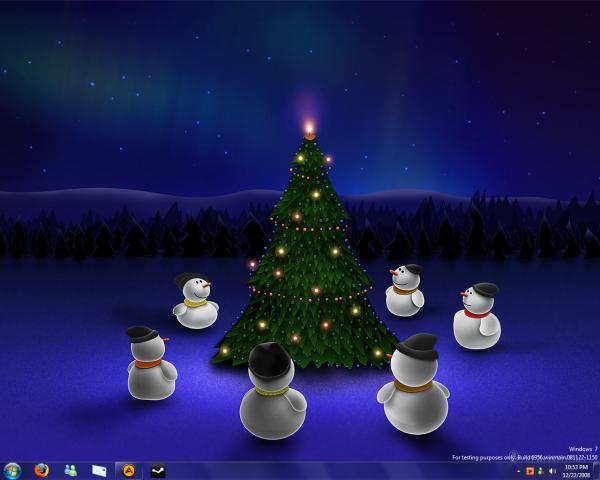Image resolution: width=600 pixels, height=480 pixels.
Task: Open the taskbar clock and date
Action: pos(577,471)
